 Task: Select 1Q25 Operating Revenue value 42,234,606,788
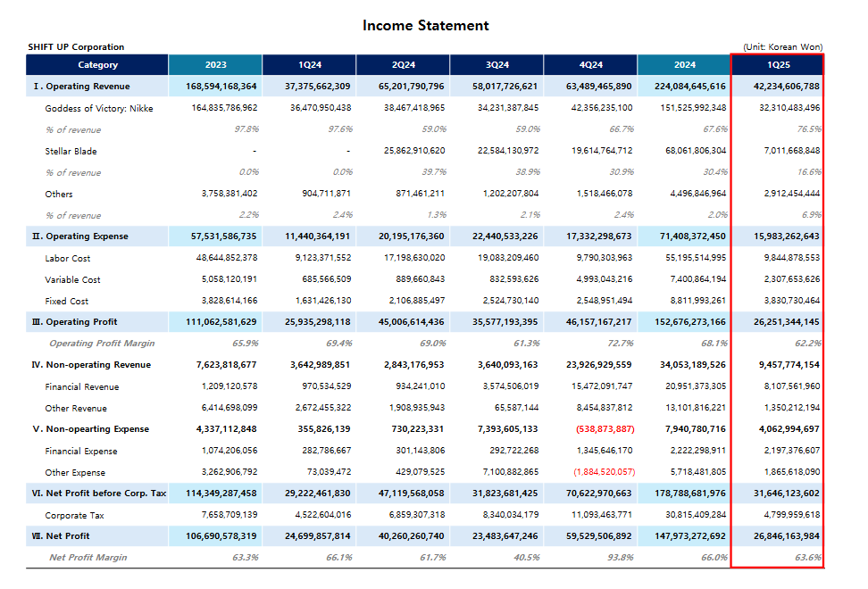(x=786, y=87)
